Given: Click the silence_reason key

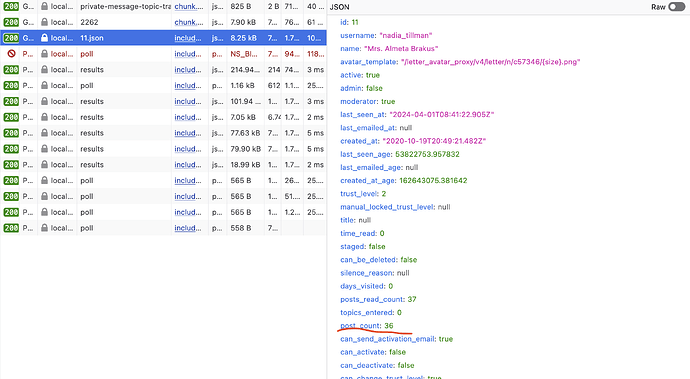Looking at the screenshot, I should [367, 273].
